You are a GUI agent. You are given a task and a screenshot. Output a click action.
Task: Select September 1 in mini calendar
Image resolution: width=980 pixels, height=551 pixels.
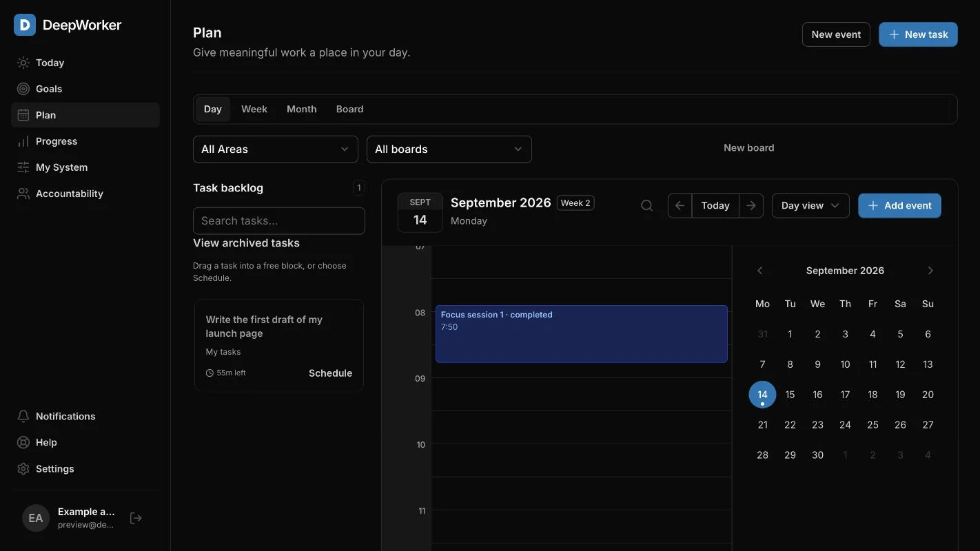pos(790,334)
